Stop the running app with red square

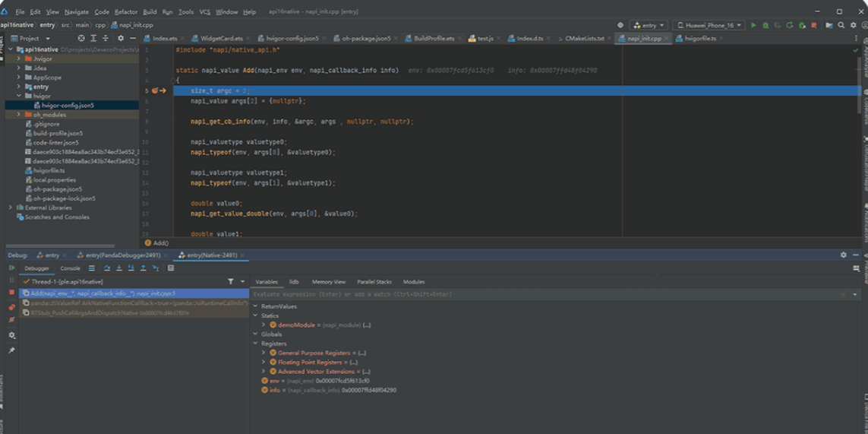click(814, 25)
